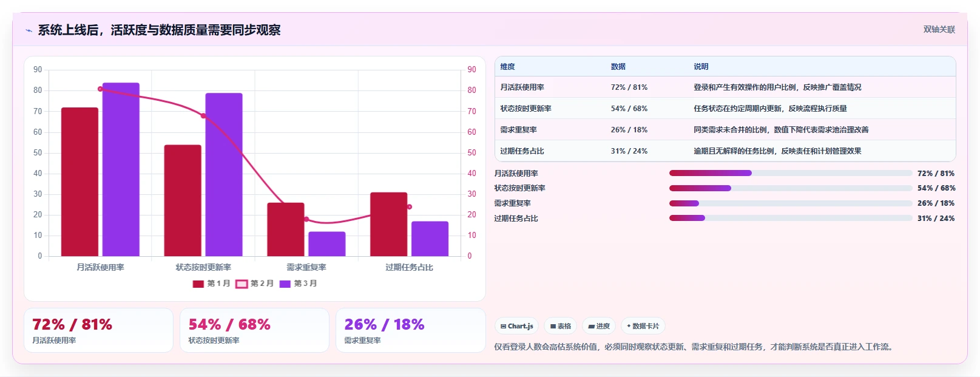Click the 状态按时更新率 x-axis label
980x377 pixels.
(x=203, y=267)
